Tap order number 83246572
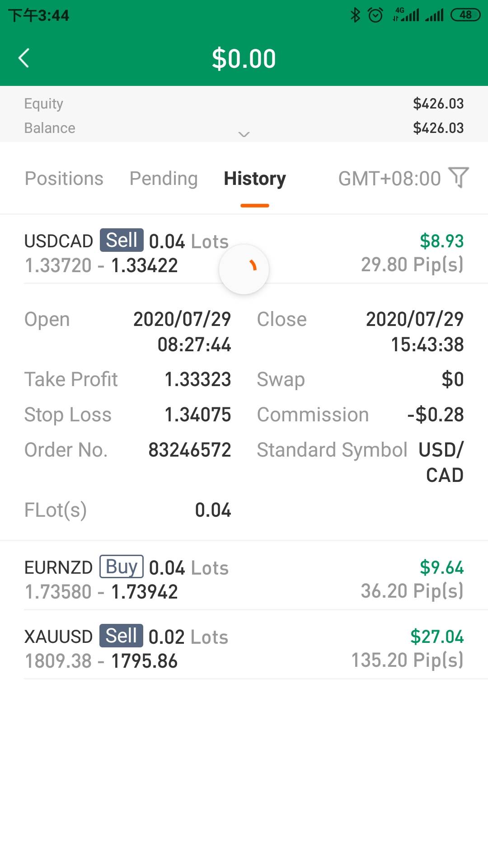The width and height of the screenshot is (488, 868). [189, 450]
